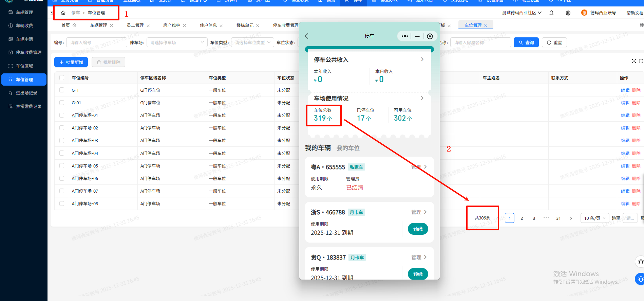
Task: Open notifications bell icon
Action: [x=551, y=13]
